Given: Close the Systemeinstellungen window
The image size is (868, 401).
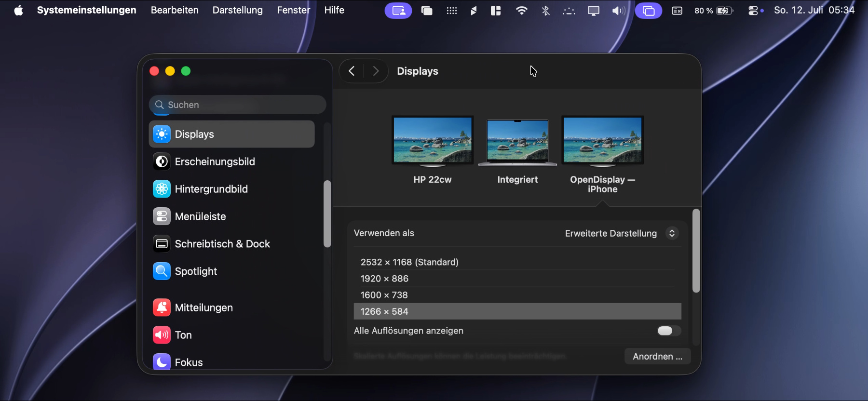Looking at the screenshot, I should (154, 71).
